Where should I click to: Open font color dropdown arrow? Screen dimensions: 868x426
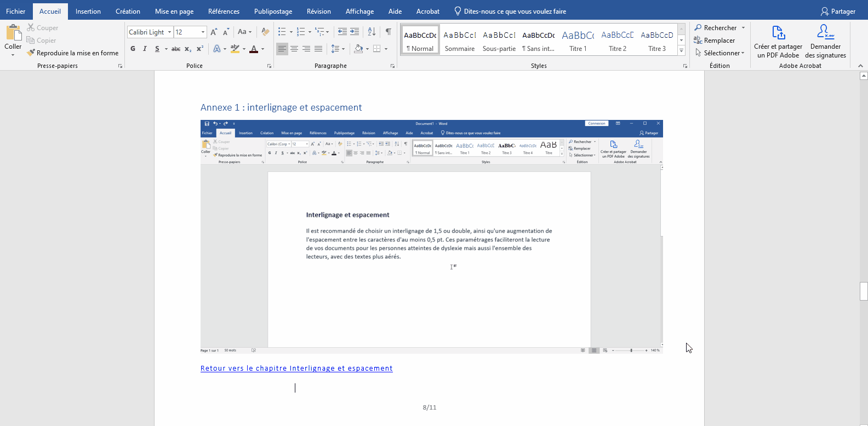click(x=262, y=49)
